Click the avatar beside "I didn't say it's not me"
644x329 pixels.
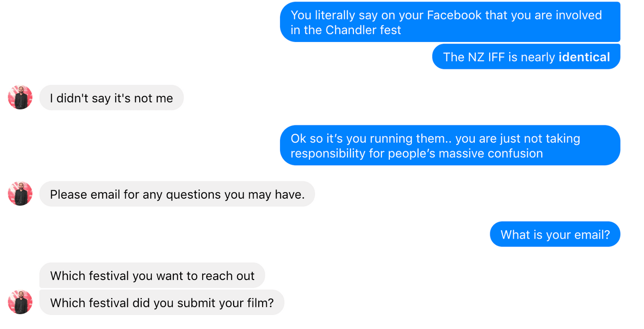click(x=20, y=97)
